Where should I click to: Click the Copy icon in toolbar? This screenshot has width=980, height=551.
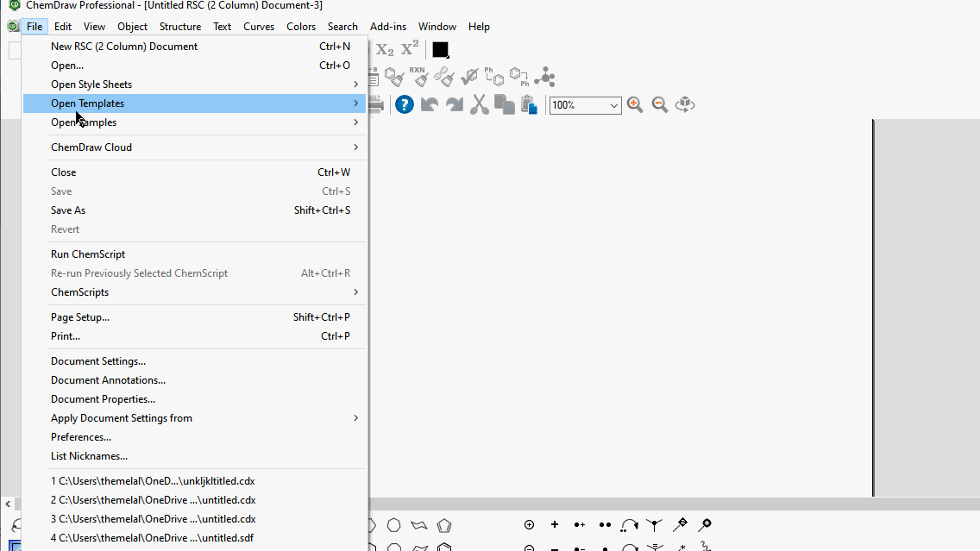pos(505,104)
